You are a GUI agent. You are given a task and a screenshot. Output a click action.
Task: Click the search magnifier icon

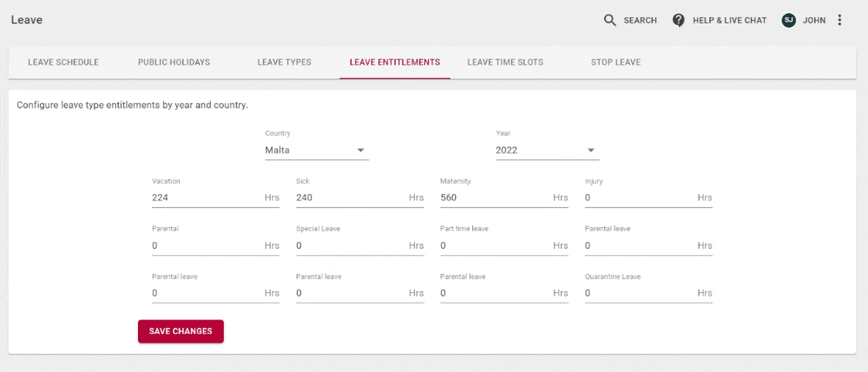coord(609,21)
